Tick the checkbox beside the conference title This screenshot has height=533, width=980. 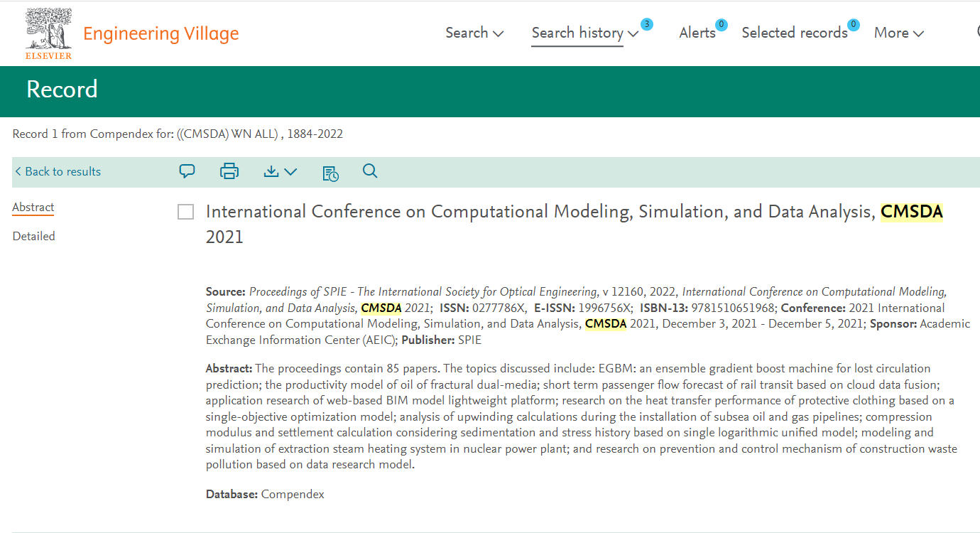pos(185,212)
